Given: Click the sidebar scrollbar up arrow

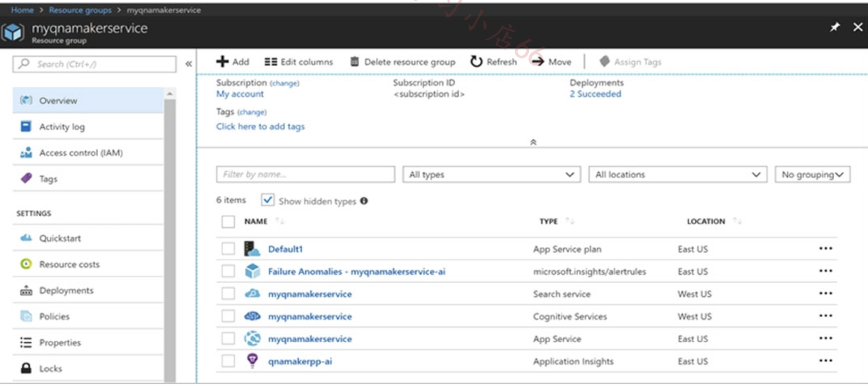Looking at the screenshot, I should point(170,93).
